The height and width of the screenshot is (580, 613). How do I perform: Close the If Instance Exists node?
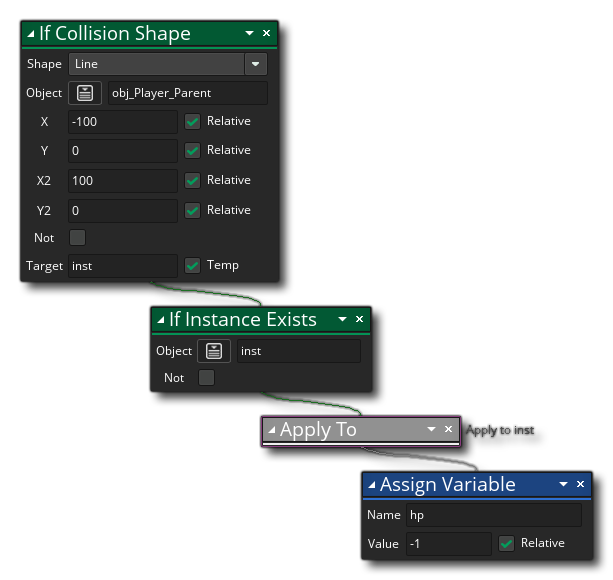pos(360,319)
